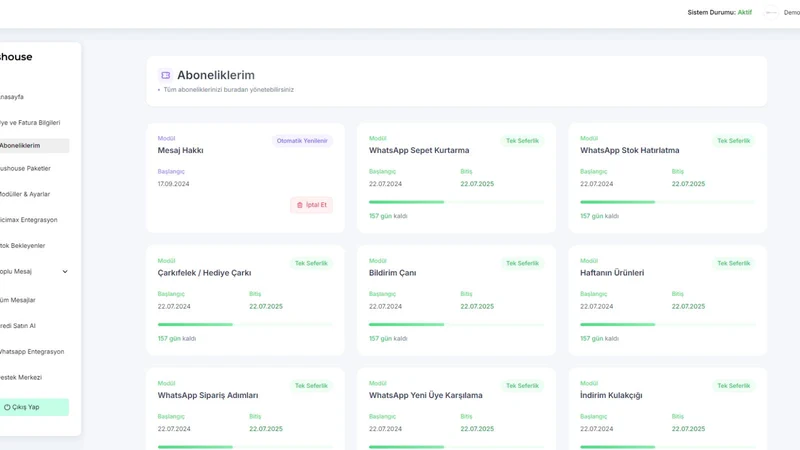The image size is (800, 450).
Task: Click Tek Seferlik badge on WhatsApp Sipariş Adımları
Action: [311, 386]
